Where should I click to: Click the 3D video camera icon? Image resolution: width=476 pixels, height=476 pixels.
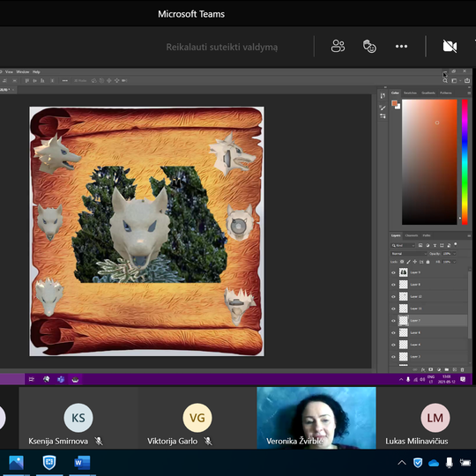tap(124, 81)
